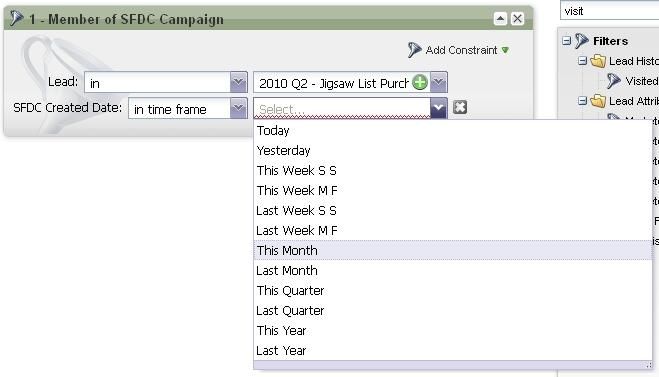This screenshot has width=659, height=377.
Task: Open the Lead 'in' operator dropdown arrow
Action: pyautogui.click(x=238, y=82)
